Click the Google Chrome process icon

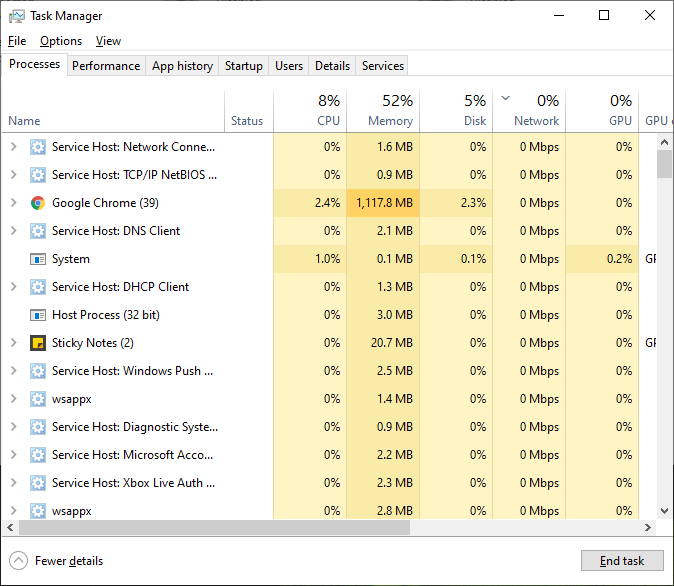[x=38, y=203]
